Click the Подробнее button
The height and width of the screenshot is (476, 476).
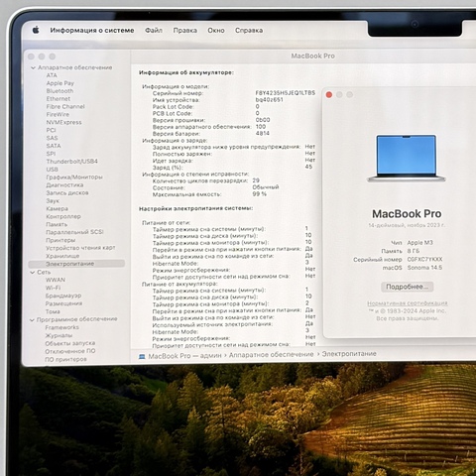(x=408, y=287)
